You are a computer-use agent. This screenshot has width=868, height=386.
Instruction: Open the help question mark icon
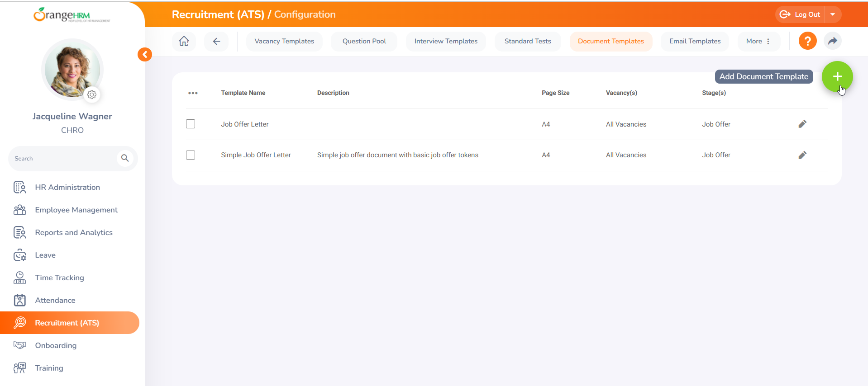point(807,41)
